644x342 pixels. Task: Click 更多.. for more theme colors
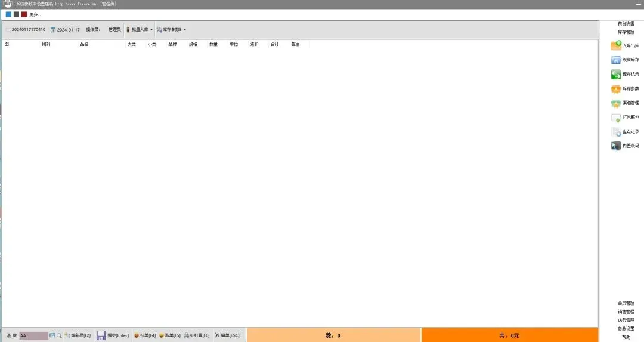35,14
